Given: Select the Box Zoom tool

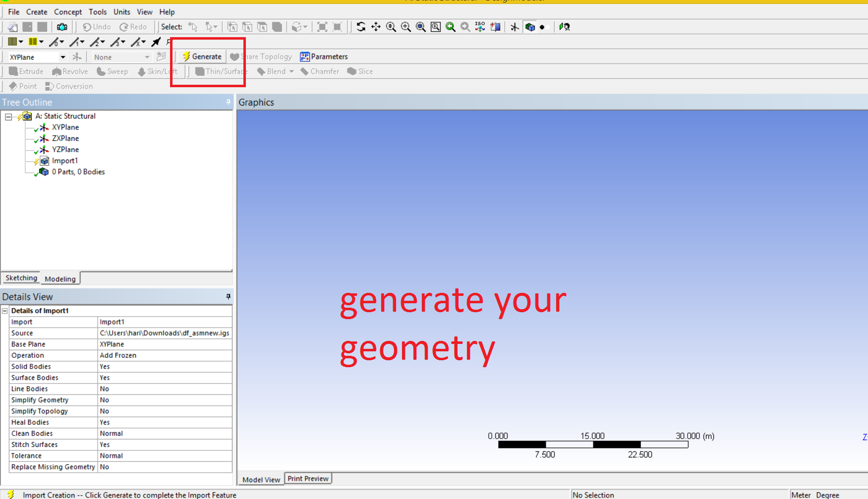Looking at the screenshot, I should [405, 27].
